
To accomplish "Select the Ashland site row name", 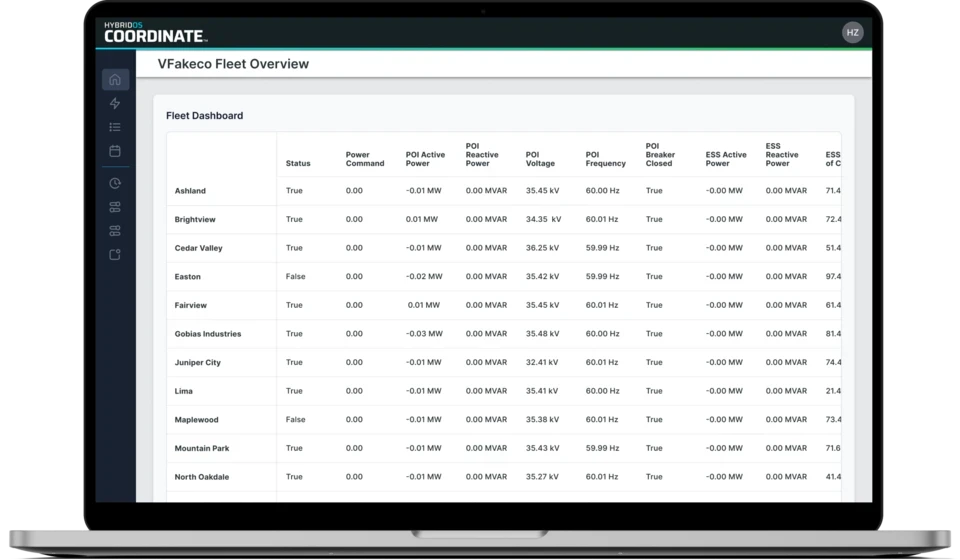I will (190, 190).
